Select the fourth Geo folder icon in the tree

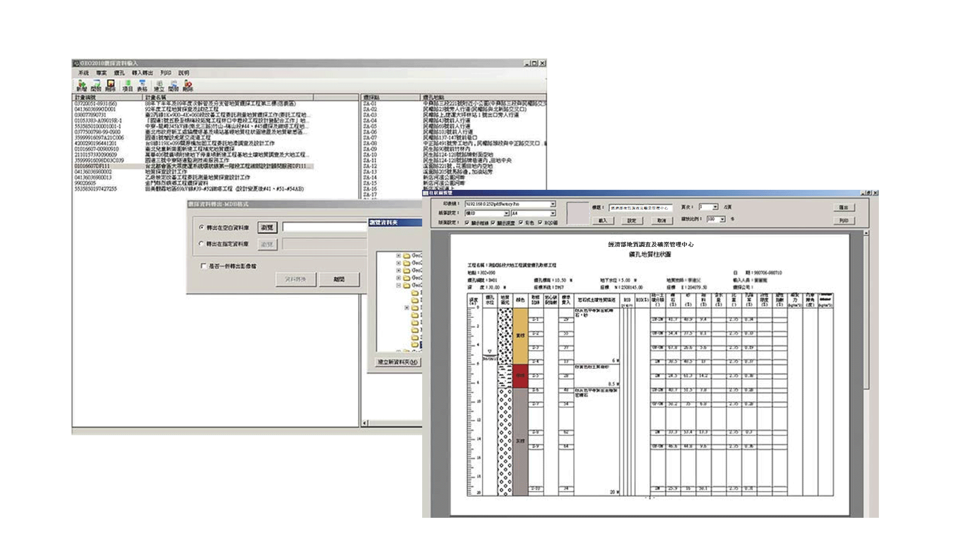[407, 278]
